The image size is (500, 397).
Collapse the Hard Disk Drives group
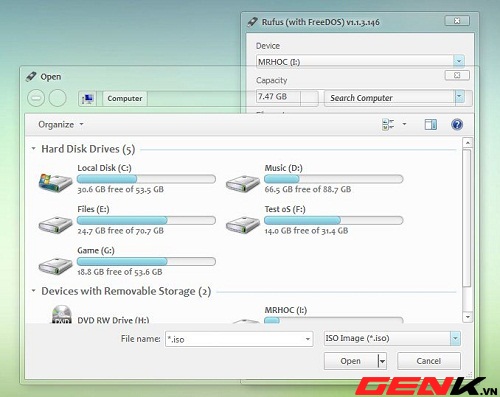[33, 149]
